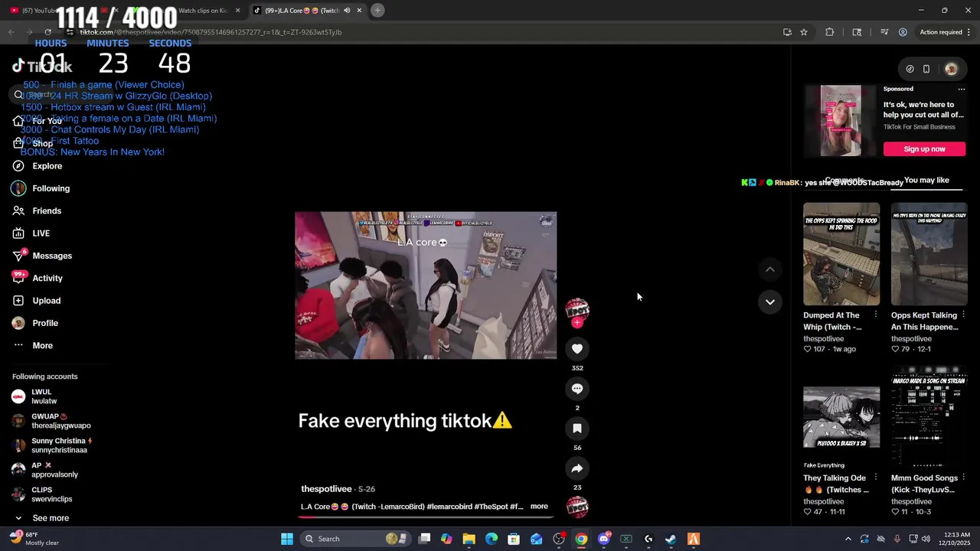
Task: Open thespotlivee creator username link
Action: coord(326,489)
